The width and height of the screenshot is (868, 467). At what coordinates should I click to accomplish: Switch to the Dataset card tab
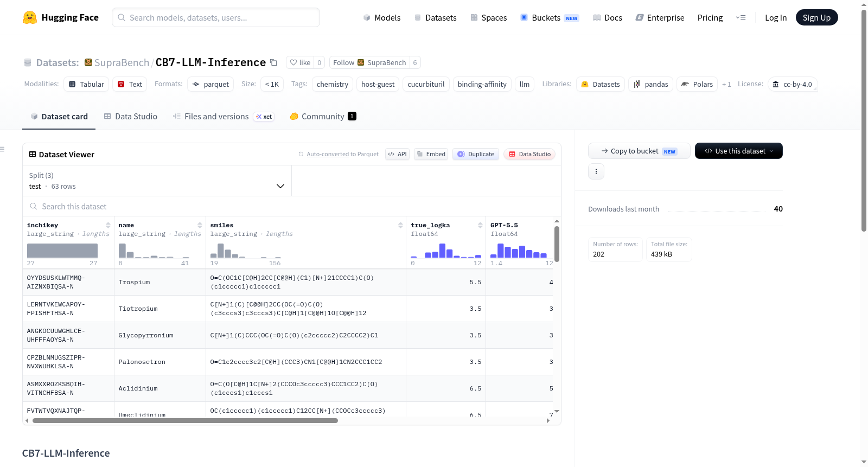(59, 117)
